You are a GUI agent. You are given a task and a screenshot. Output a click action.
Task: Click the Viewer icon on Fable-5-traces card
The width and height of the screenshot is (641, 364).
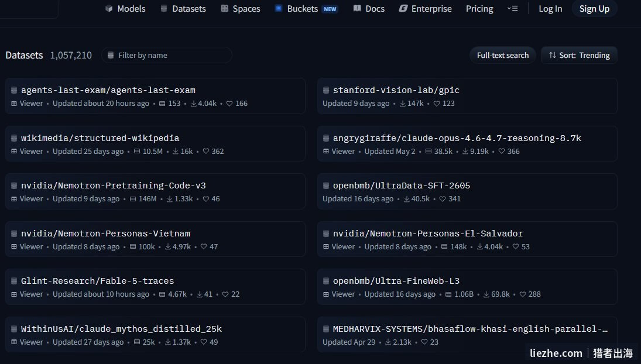(x=14, y=294)
